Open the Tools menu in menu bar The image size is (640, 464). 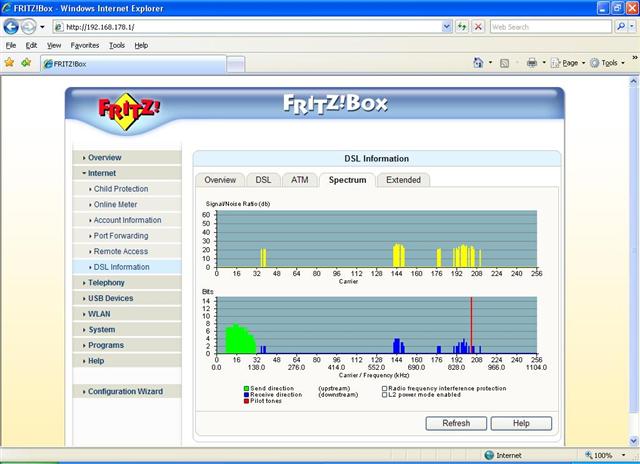click(x=117, y=45)
